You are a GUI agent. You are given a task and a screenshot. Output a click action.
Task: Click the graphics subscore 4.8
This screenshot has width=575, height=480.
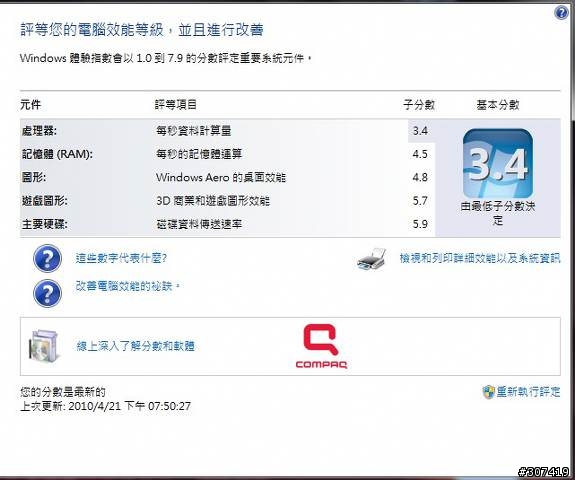coord(420,177)
